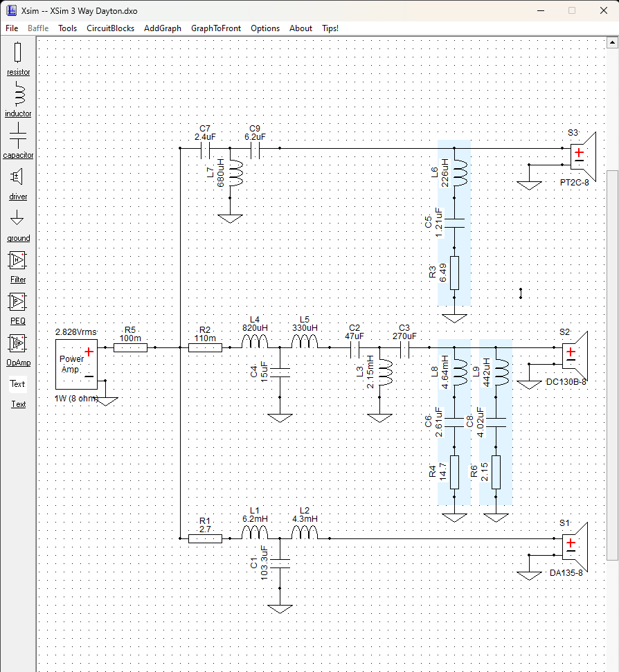This screenshot has width=619, height=672.
Task: Select capacitor C6 2.61uF
Action: pyautogui.click(x=454, y=422)
